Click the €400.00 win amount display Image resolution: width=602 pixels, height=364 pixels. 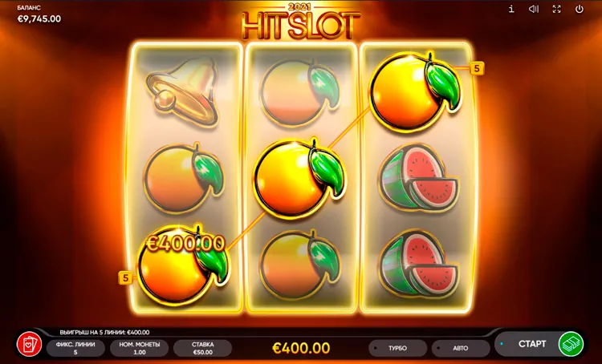(301, 348)
